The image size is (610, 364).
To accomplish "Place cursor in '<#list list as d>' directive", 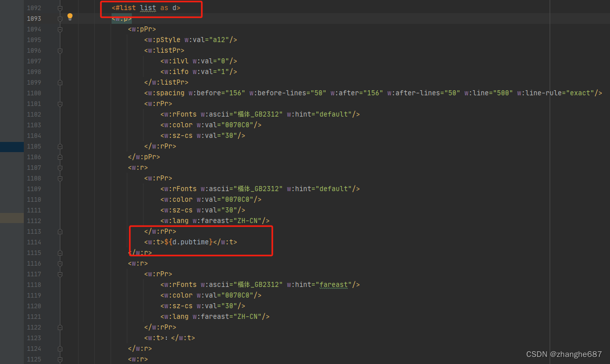I will (146, 8).
